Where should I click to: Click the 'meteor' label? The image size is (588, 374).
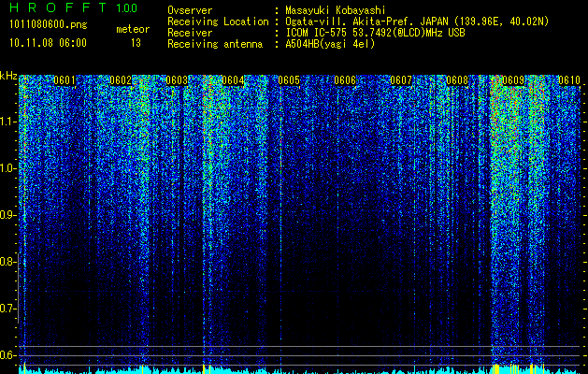tap(133, 29)
